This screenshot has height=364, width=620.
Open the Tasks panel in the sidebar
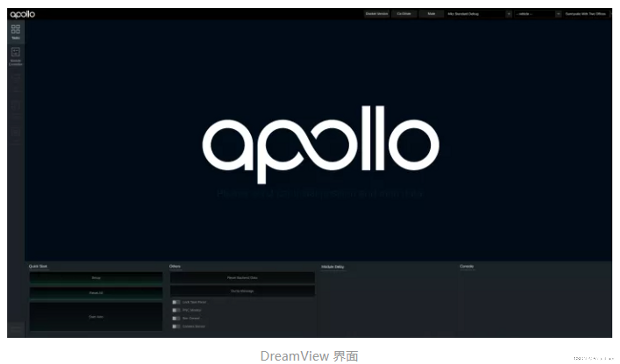(16, 32)
